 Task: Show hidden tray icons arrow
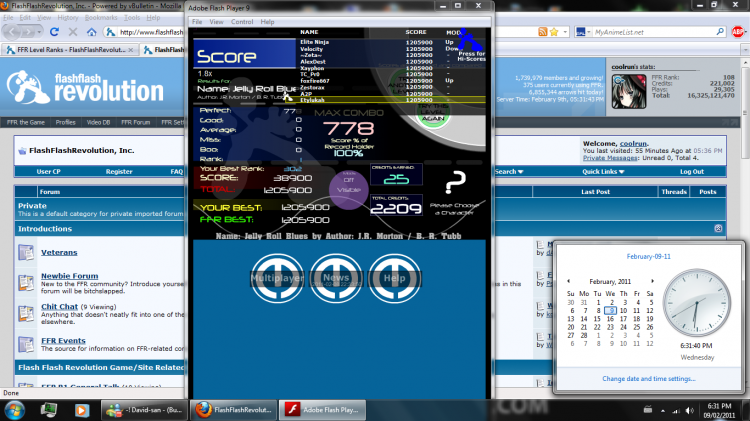pos(663,410)
